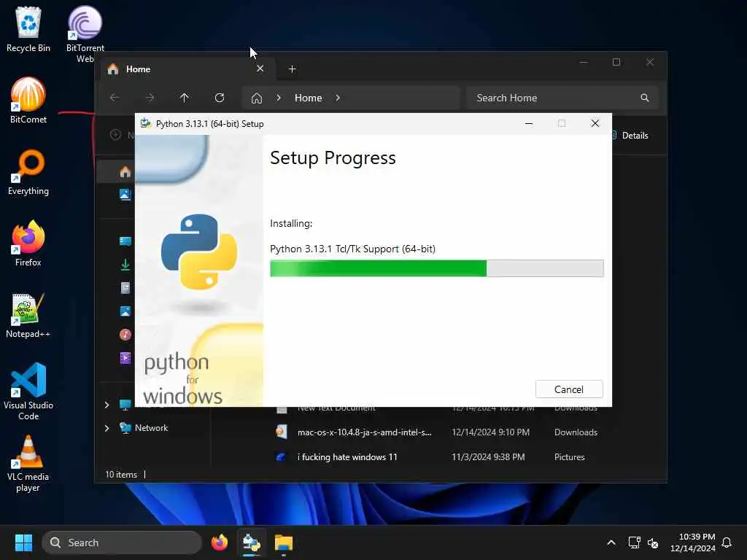Open Music folder in Explorer sidebar
747x560 pixels.
pyautogui.click(x=125, y=334)
